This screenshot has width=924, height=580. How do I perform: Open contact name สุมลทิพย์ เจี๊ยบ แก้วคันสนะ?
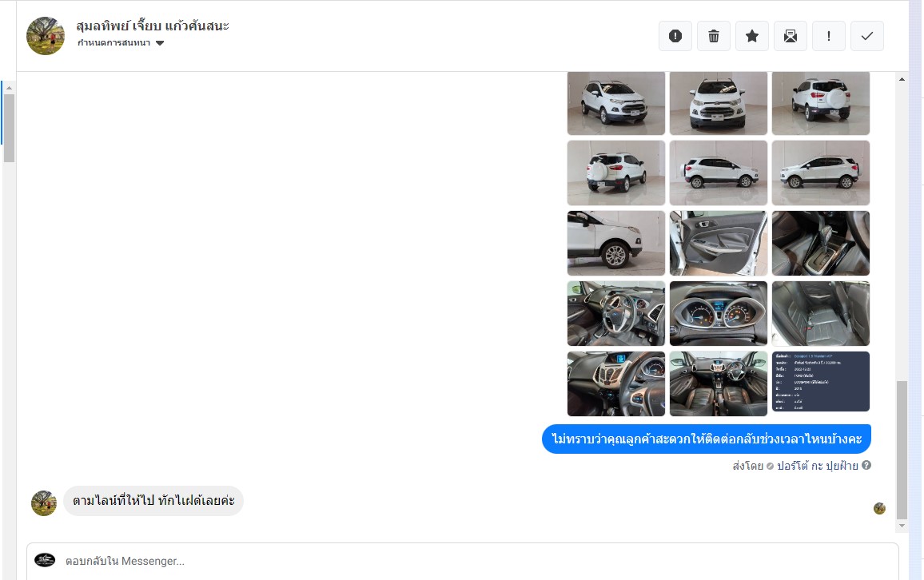click(x=153, y=26)
